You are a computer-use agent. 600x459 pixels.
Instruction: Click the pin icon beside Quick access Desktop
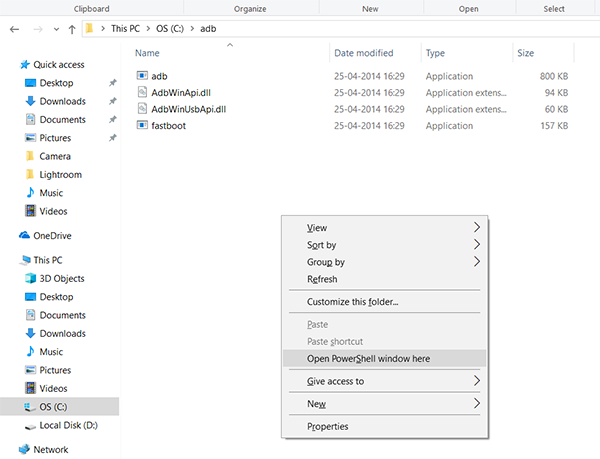point(112,83)
